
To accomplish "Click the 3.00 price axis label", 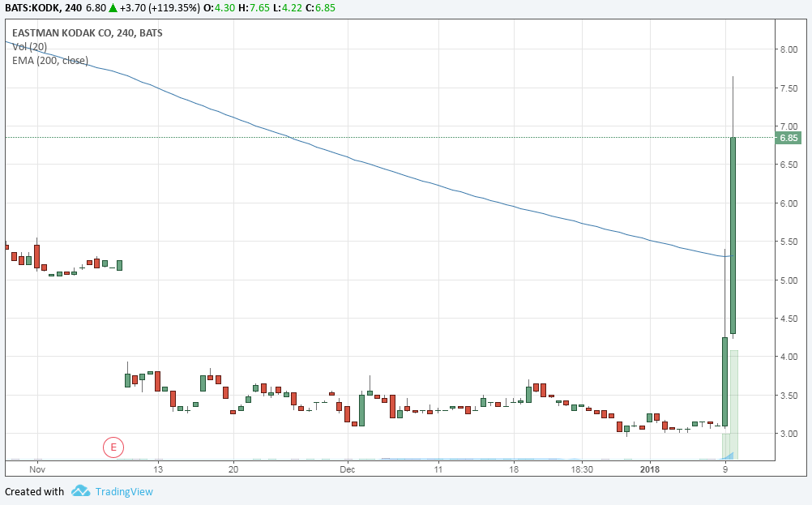I will click(788, 434).
